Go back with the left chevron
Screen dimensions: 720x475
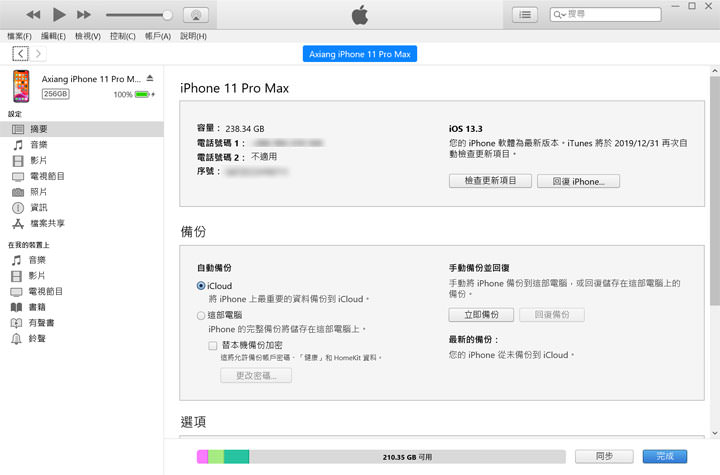point(20,54)
